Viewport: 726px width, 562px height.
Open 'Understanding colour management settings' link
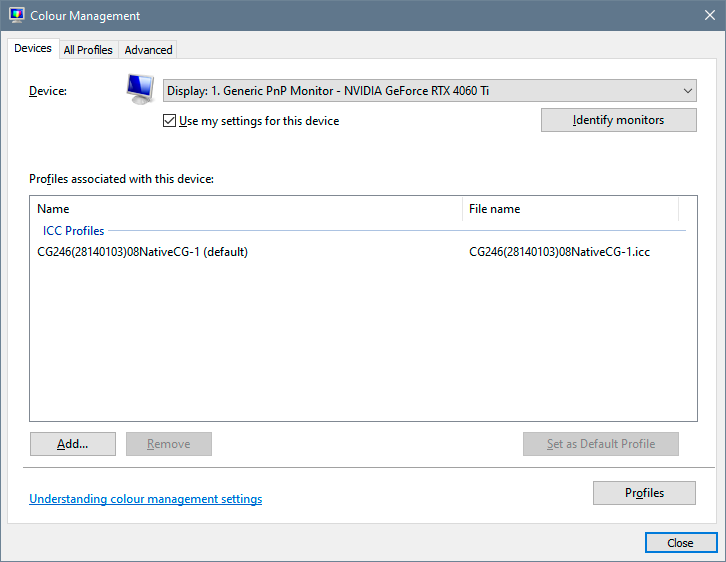tap(145, 499)
